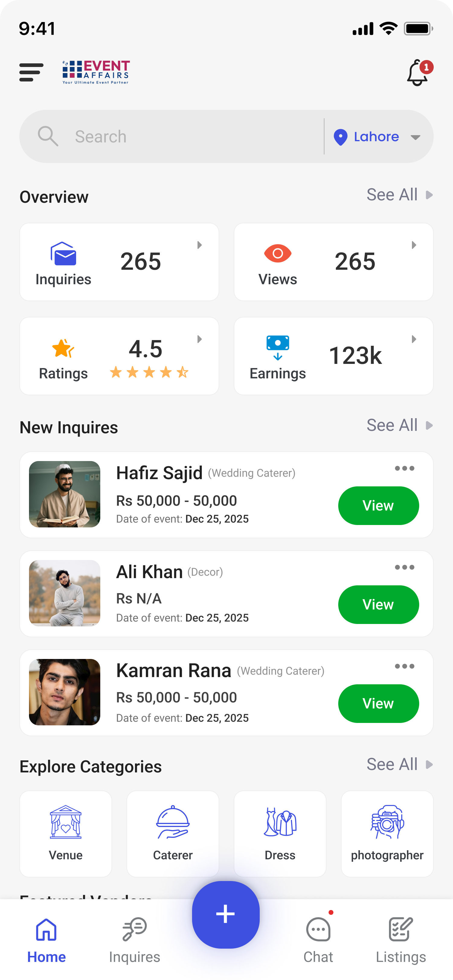View Kamran Rana's inquiry
The image size is (453, 980).
pos(378,703)
